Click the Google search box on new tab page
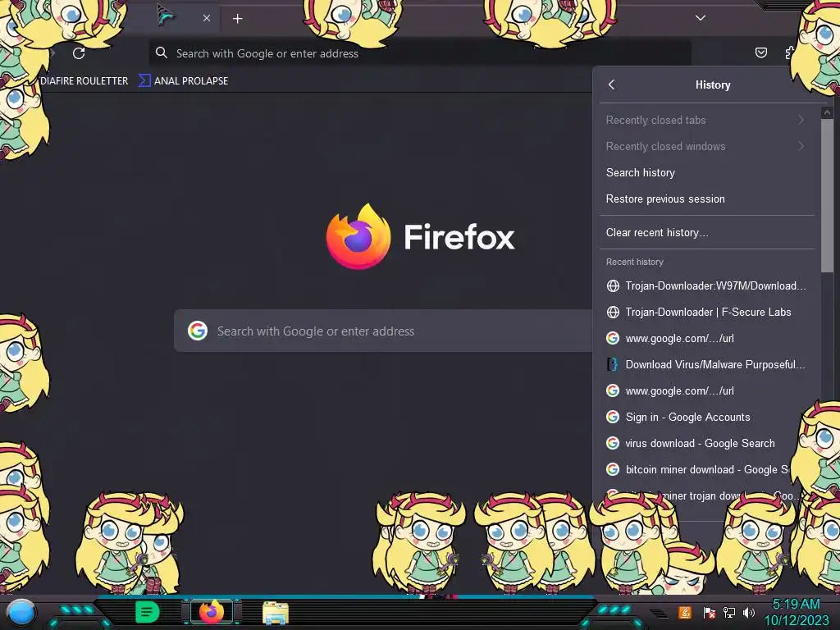Image resolution: width=840 pixels, height=630 pixels. [383, 331]
